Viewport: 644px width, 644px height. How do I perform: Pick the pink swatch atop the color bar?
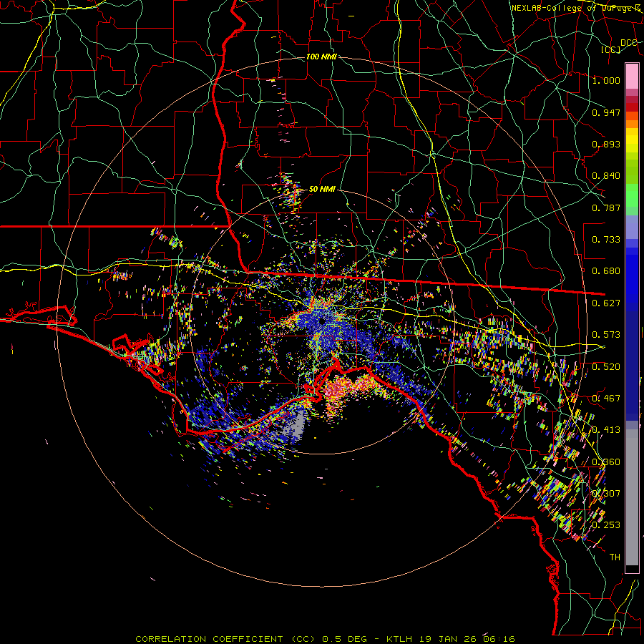pos(632,77)
